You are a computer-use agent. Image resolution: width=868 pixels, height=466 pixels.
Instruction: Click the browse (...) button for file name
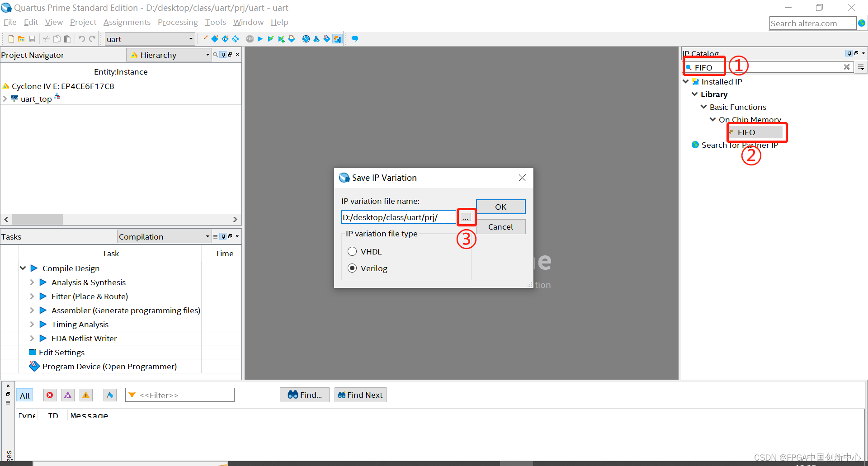pos(466,217)
